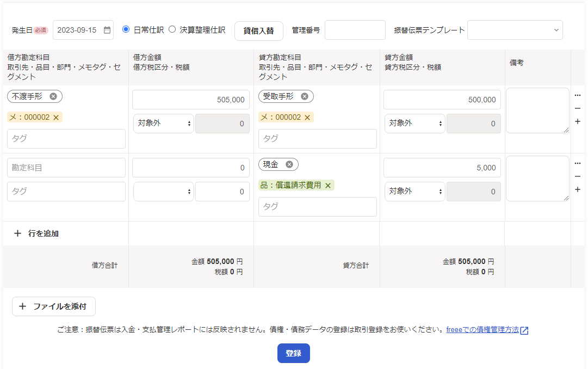Click 借方合計 total amount 505,000 円
Screen dimensions: 588x369
[x=217, y=261]
